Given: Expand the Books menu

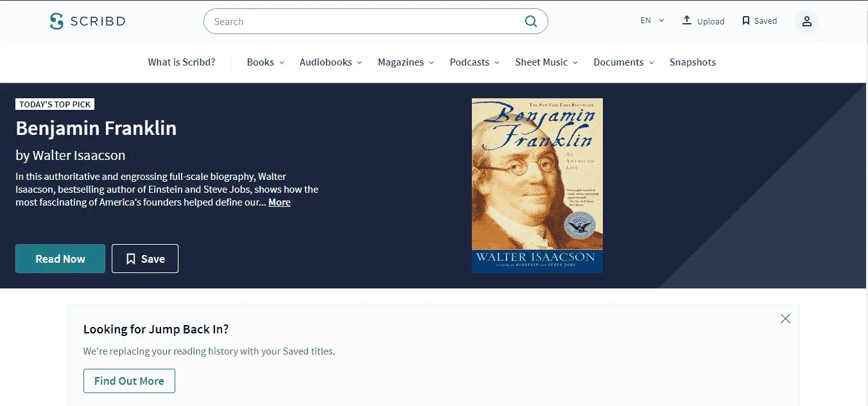Looking at the screenshot, I should 266,62.
